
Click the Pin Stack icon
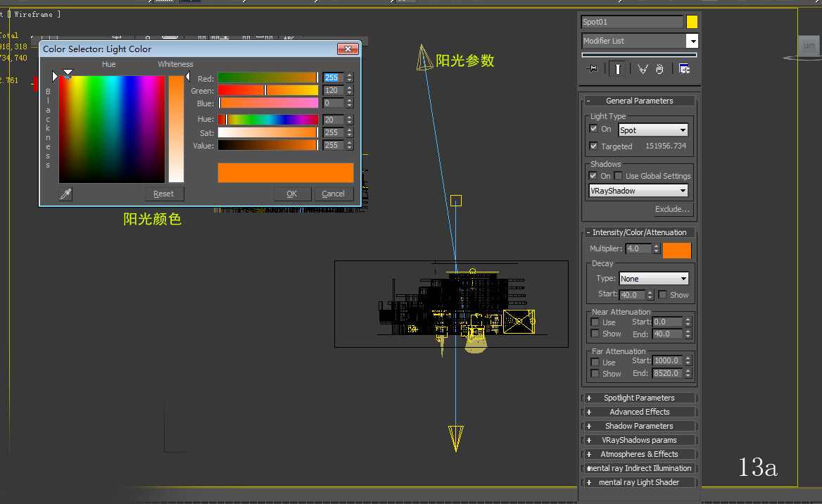click(593, 69)
